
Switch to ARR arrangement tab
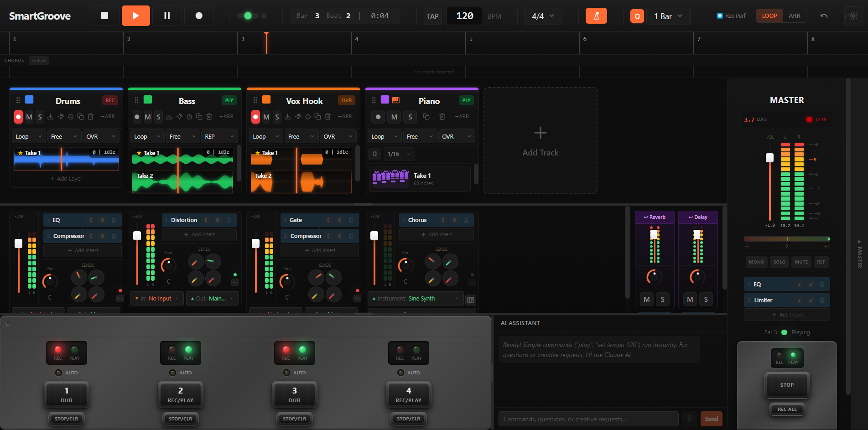(794, 16)
